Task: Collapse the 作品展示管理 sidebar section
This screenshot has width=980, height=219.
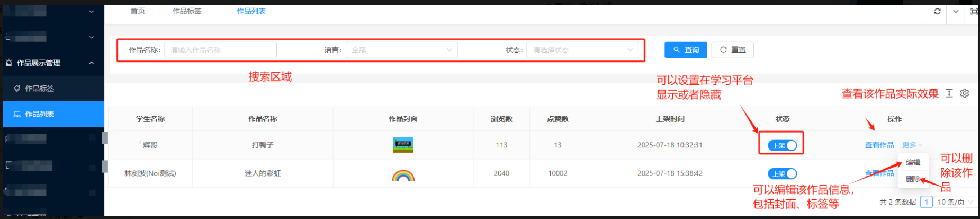Action: 92,63
